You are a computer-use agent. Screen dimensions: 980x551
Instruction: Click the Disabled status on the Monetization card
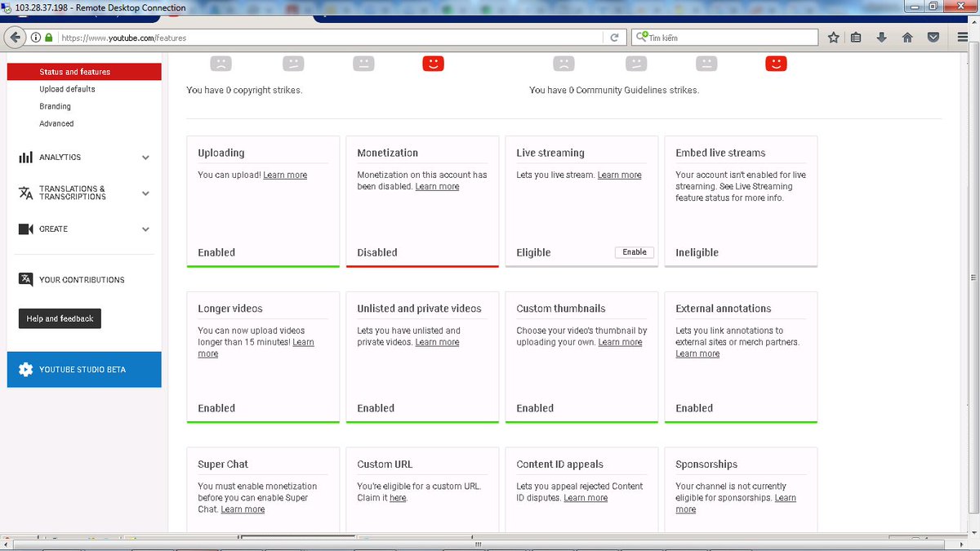point(377,252)
